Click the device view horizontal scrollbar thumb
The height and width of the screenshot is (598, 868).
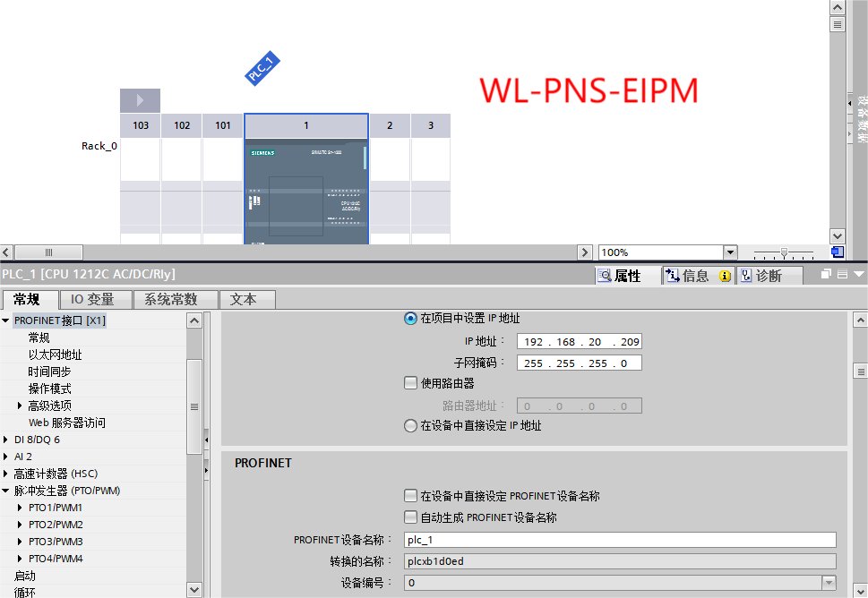click(48, 252)
